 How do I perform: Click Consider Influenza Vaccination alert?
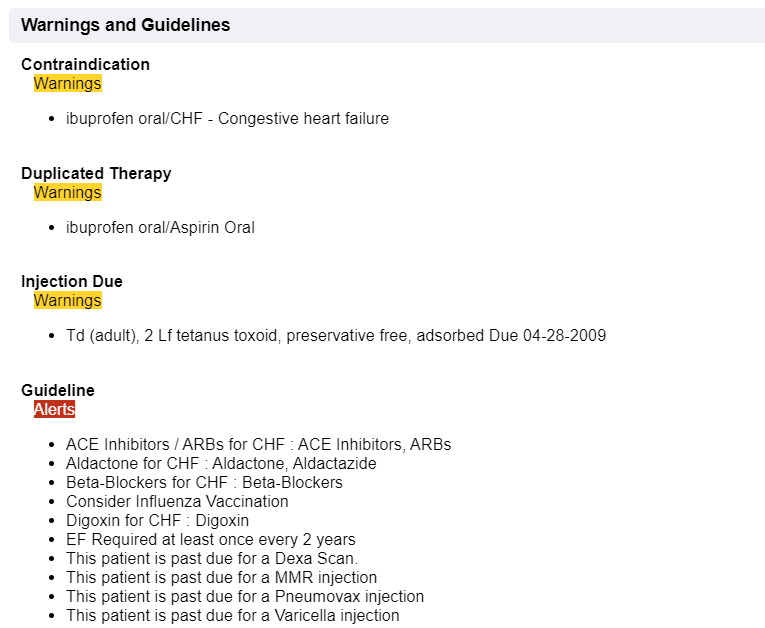(x=177, y=502)
